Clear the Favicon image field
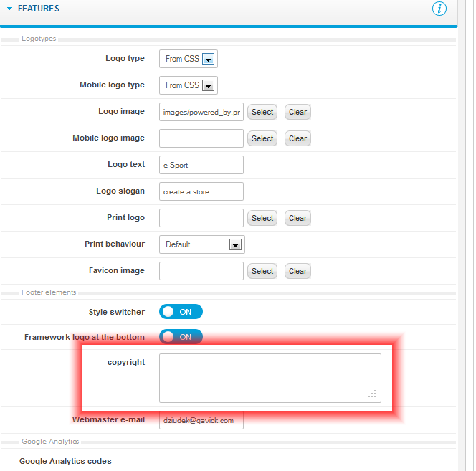Viewport: 476px width, 471px height. [x=297, y=271]
